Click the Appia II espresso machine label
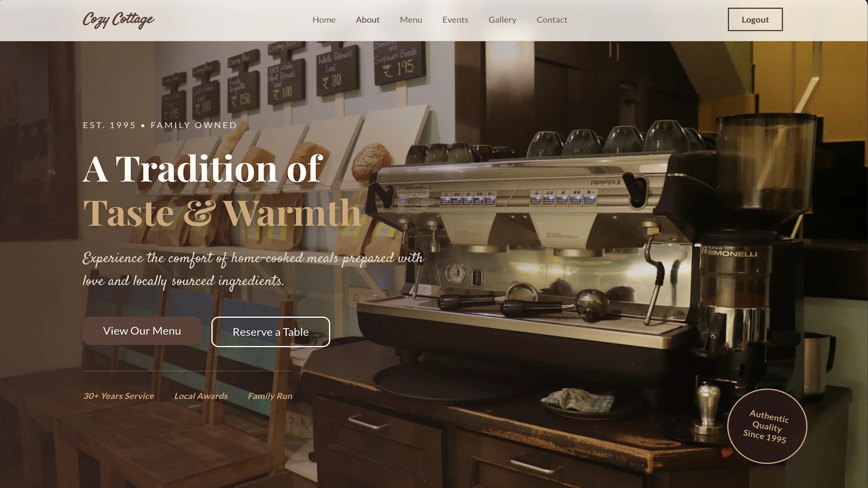Image resolution: width=868 pixels, height=488 pixels. coord(605,183)
